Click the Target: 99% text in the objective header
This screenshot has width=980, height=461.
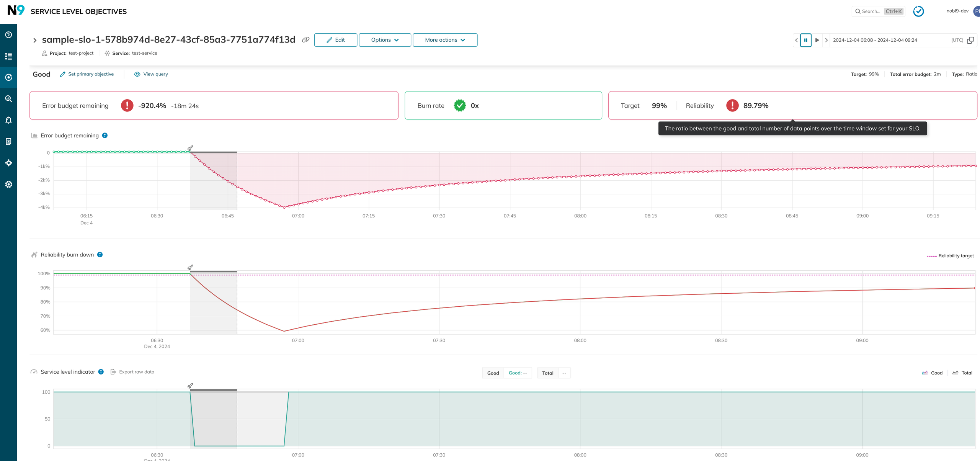[865, 74]
